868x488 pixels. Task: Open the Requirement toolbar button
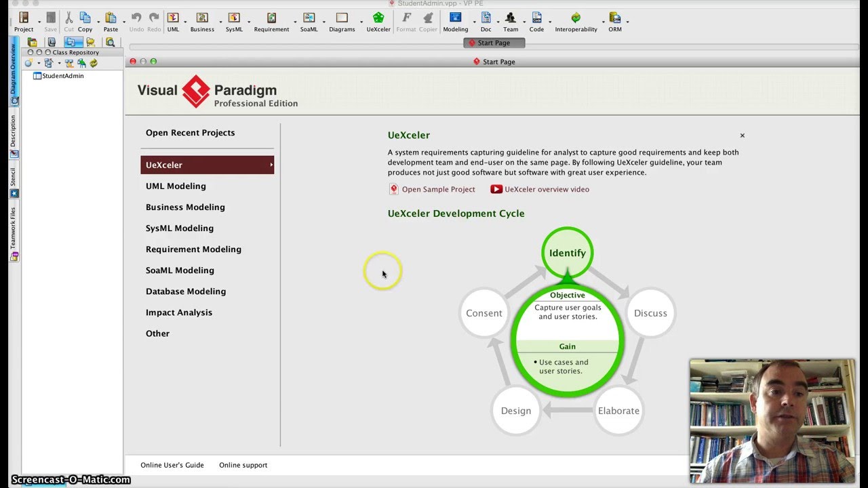point(271,22)
